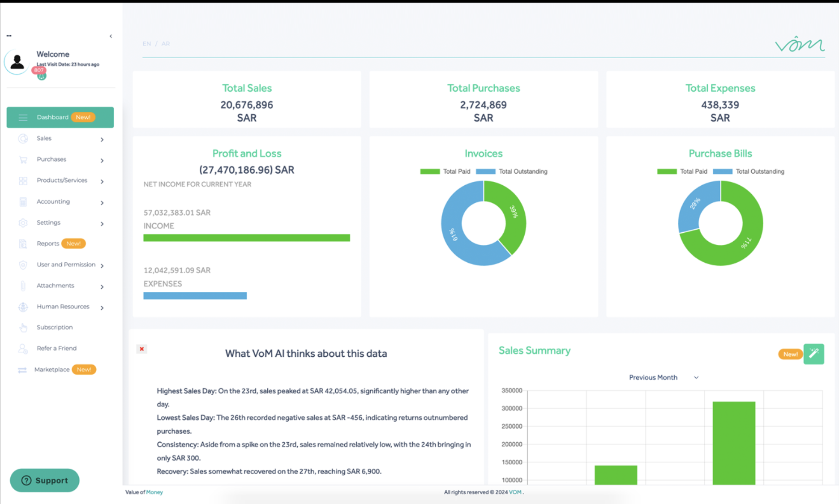Screen dimensions: 839x504
Task: Click the Attachments paperclip icon
Action: [23, 286]
